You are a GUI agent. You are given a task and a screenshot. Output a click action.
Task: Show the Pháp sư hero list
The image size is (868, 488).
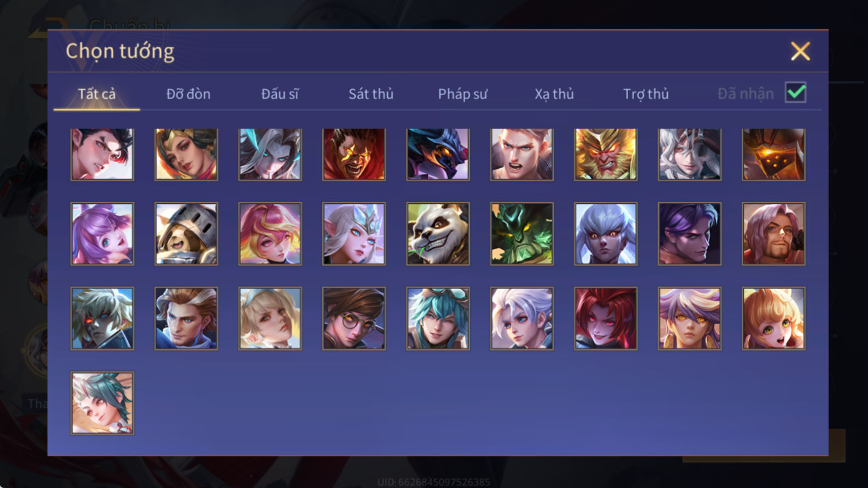coord(463,94)
